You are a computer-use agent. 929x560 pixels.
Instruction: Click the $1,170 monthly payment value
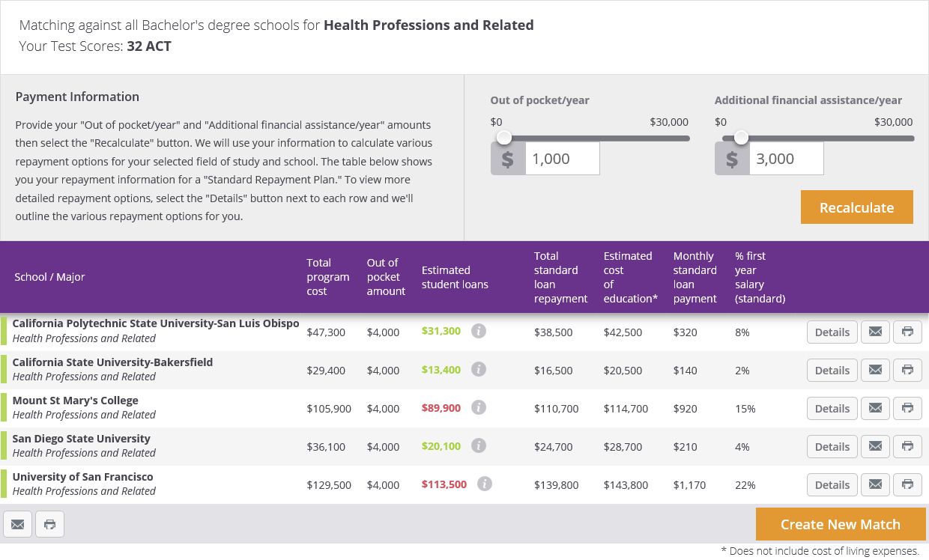(x=690, y=485)
